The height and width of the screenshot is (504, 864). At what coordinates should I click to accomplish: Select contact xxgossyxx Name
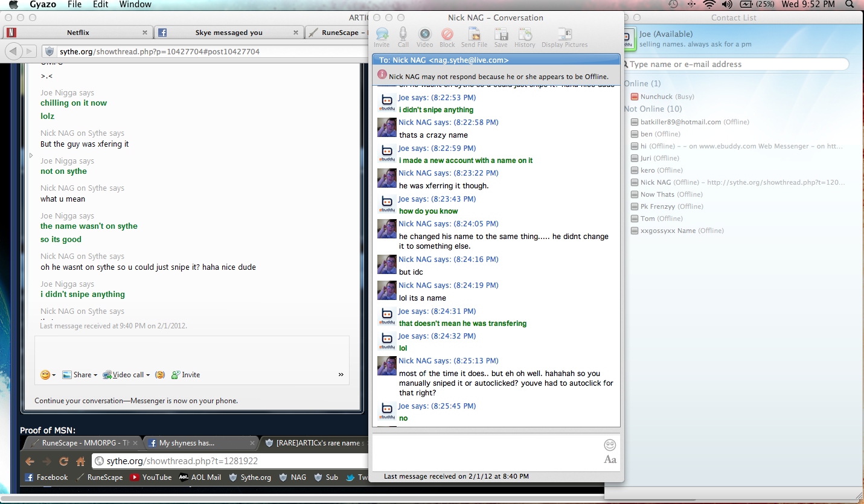pyautogui.click(x=677, y=231)
